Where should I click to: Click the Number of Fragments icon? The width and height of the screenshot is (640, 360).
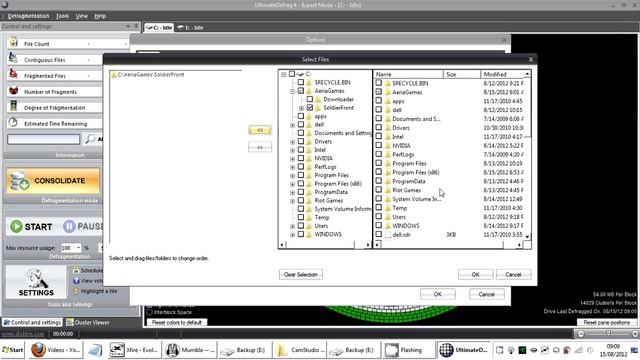13,91
